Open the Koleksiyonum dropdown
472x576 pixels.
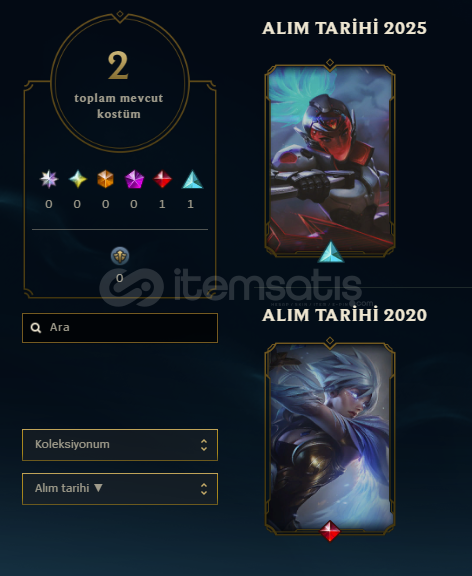click(120, 445)
